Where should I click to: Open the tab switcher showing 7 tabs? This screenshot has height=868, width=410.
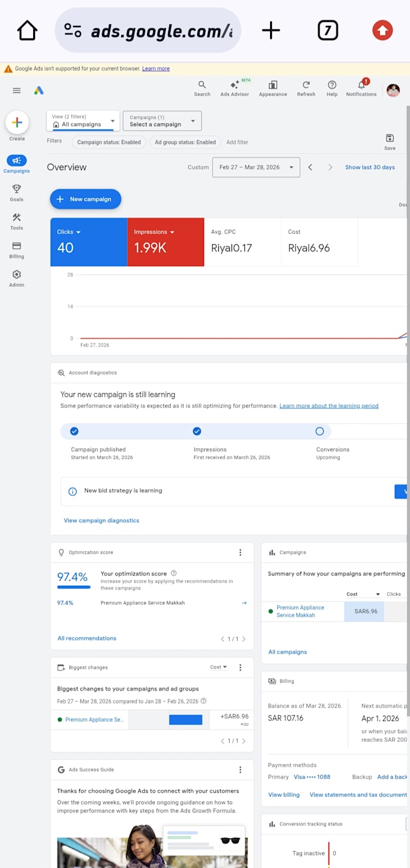tap(327, 30)
